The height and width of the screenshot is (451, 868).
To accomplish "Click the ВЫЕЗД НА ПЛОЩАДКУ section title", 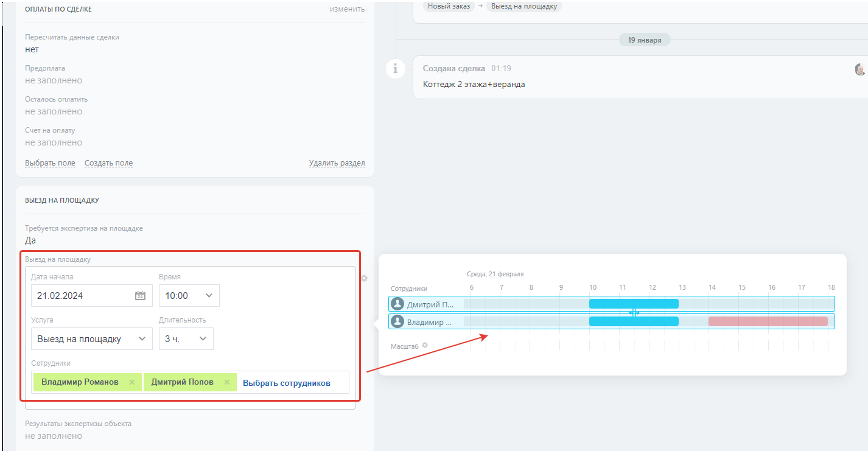I will [x=62, y=200].
